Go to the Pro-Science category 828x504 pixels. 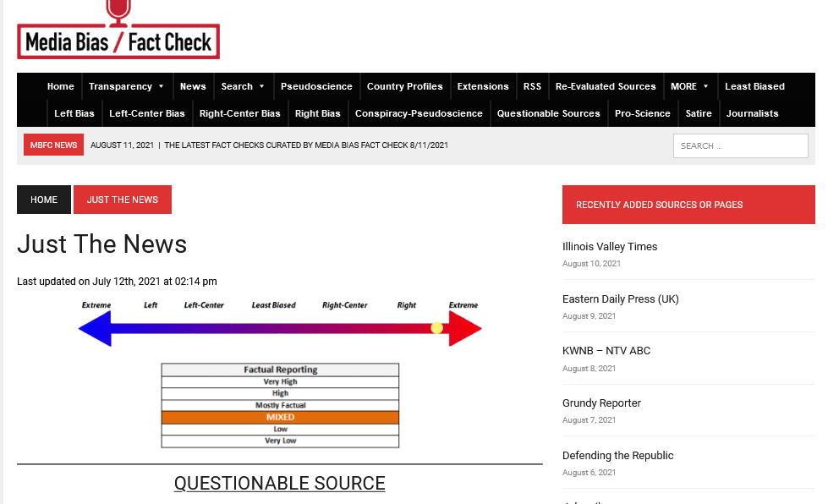pos(642,113)
